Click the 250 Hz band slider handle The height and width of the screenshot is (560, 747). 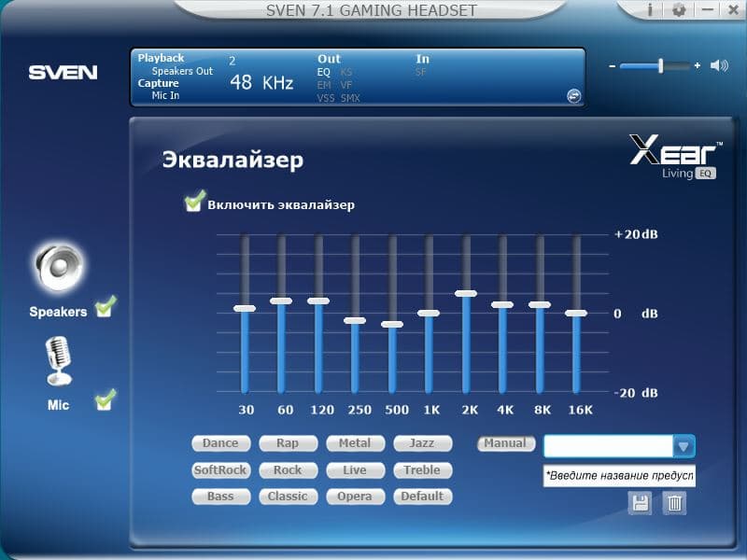point(355,320)
